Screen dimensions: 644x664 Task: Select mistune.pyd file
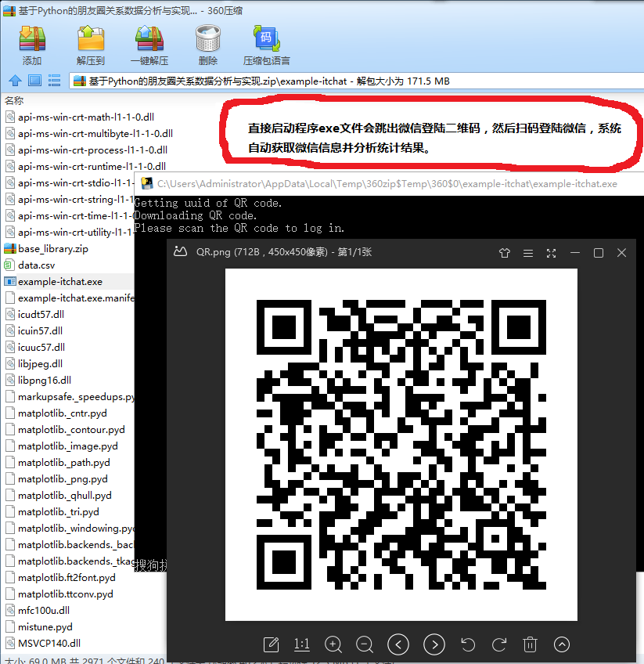(x=45, y=626)
